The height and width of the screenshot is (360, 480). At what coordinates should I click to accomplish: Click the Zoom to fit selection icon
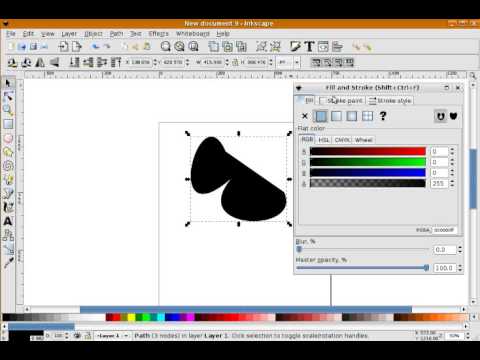[165, 47]
